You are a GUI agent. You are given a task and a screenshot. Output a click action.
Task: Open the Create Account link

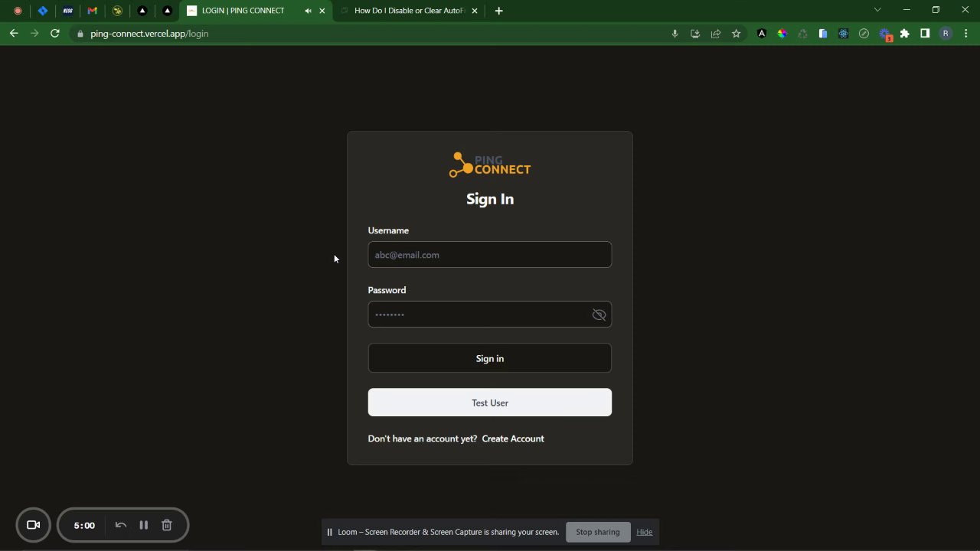[513, 439]
